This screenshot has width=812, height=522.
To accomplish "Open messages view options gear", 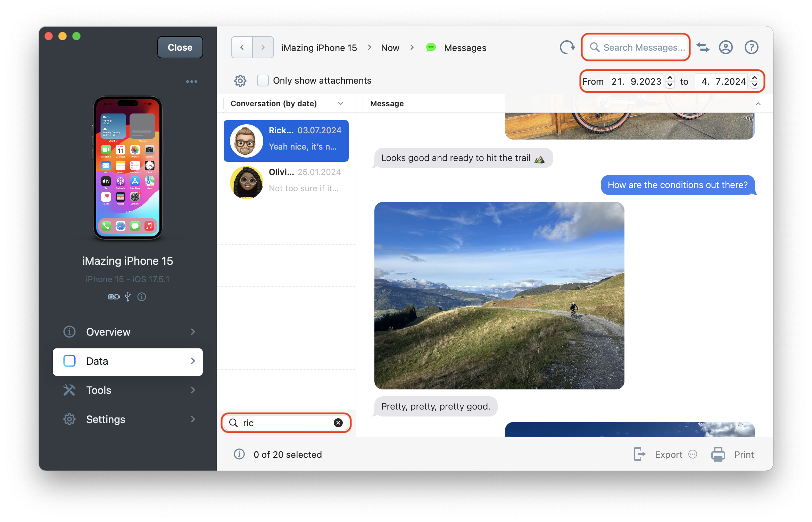I will [240, 81].
